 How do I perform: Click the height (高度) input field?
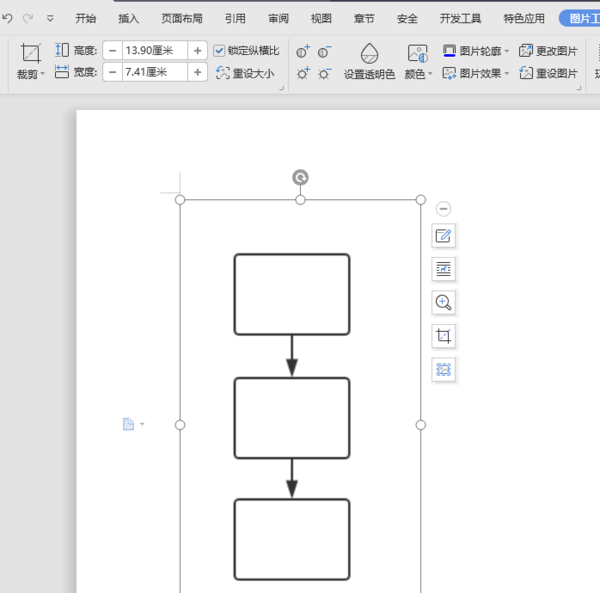tap(153, 50)
